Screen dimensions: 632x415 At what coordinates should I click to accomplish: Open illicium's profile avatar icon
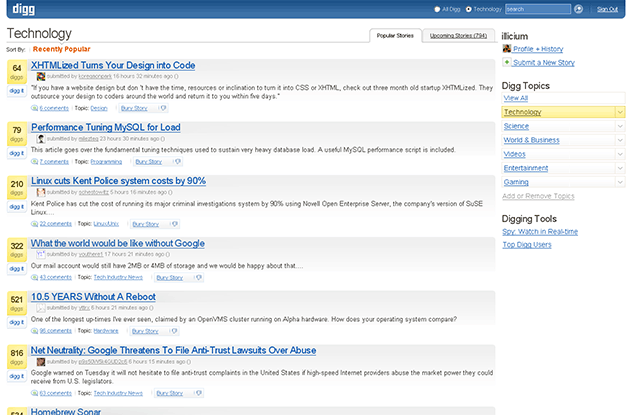507,49
